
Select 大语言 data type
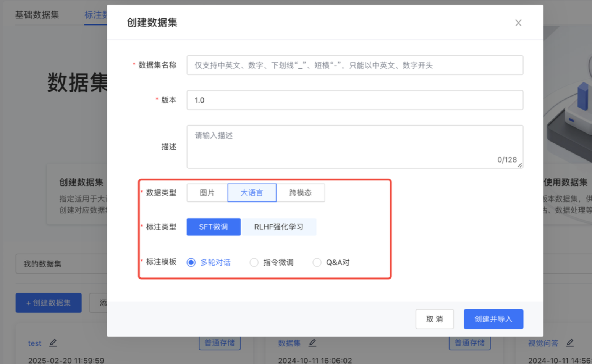(252, 193)
